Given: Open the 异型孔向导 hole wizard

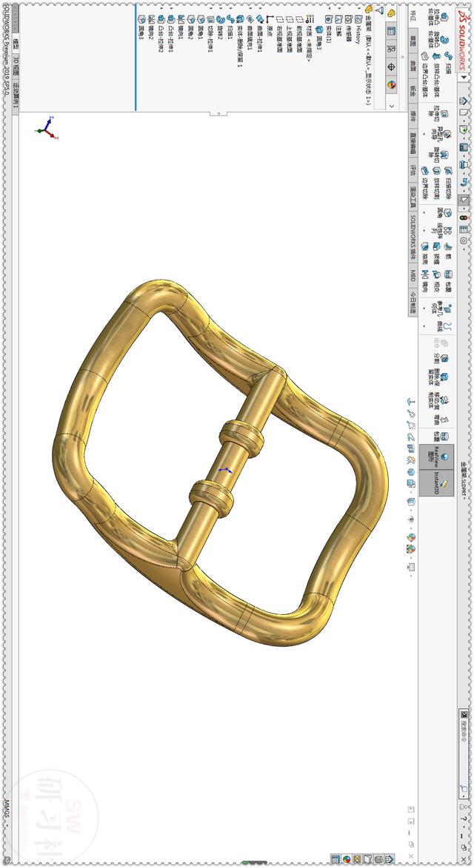Looking at the screenshot, I should 442,135.
